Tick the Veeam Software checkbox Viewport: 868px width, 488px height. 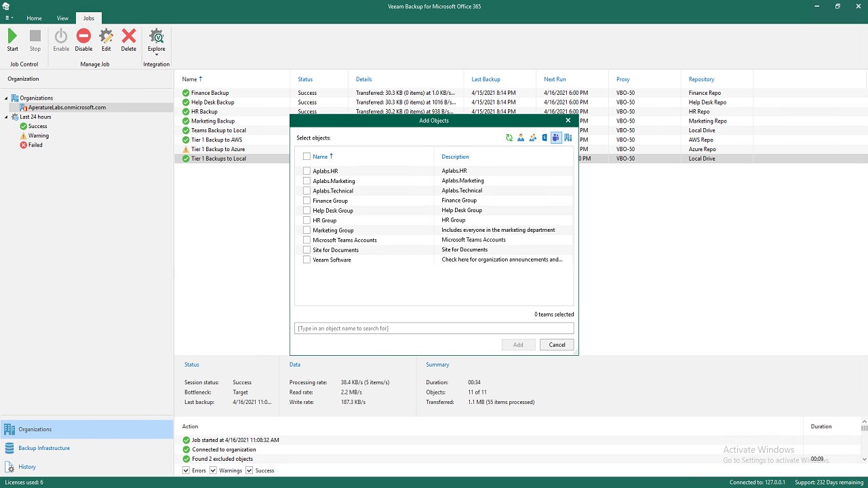tap(307, 260)
